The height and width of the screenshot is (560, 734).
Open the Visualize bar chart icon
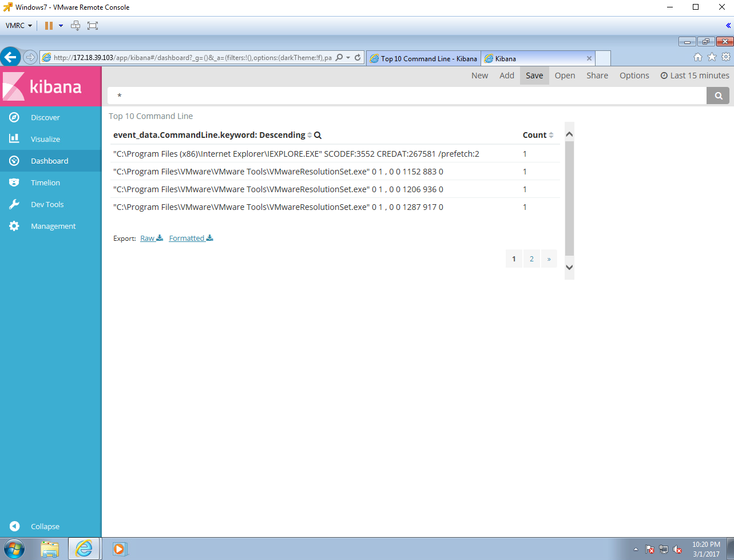pyautogui.click(x=14, y=139)
